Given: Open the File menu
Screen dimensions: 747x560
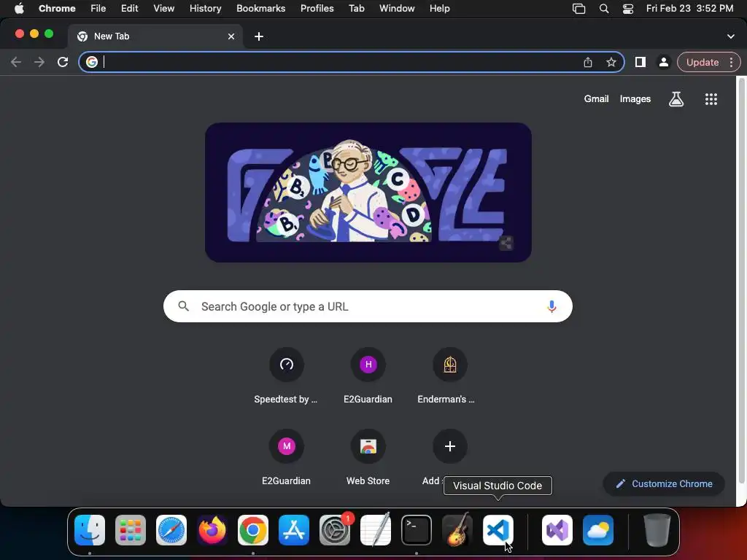Looking at the screenshot, I should (x=98, y=9).
